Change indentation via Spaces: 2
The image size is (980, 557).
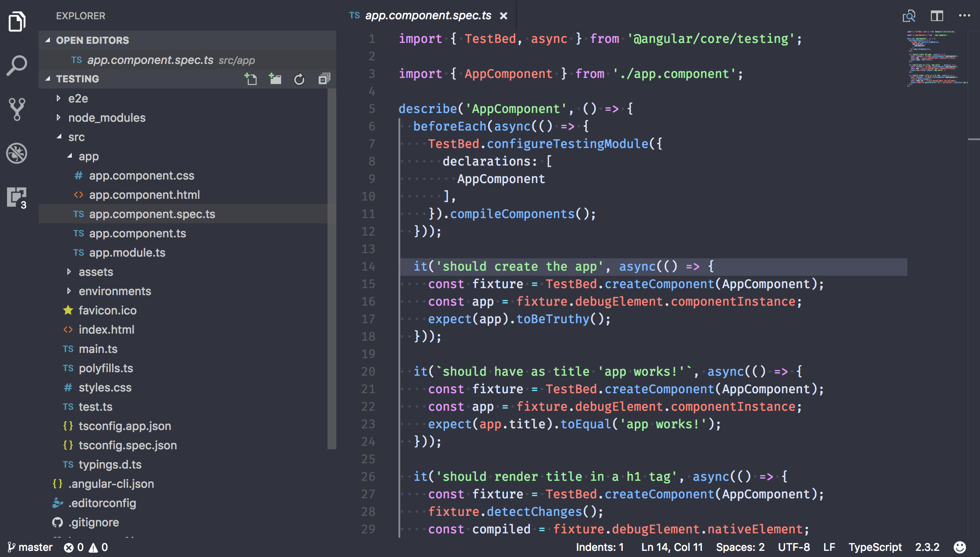(740, 547)
